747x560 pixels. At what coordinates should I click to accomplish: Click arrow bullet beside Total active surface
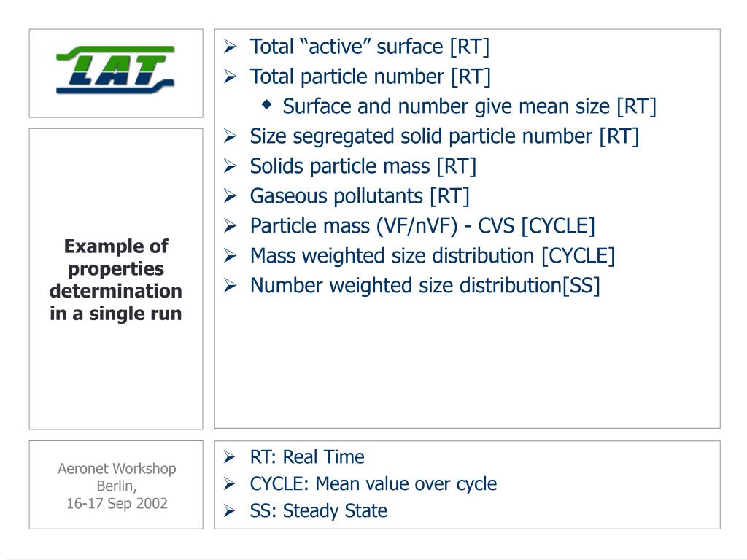click(230, 47)
